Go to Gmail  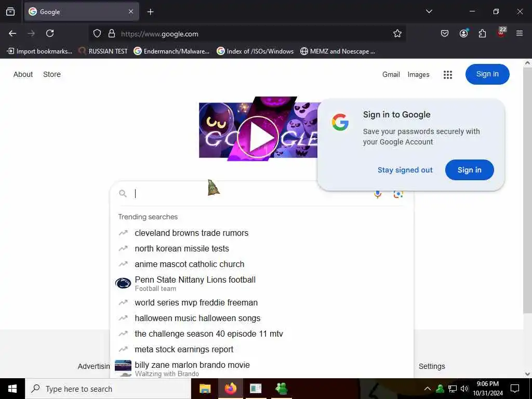(x=391, y=74)
